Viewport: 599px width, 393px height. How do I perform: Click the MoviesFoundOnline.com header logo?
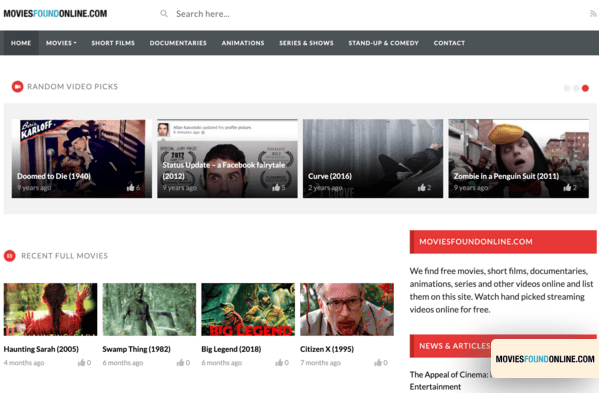click(55, 14)
